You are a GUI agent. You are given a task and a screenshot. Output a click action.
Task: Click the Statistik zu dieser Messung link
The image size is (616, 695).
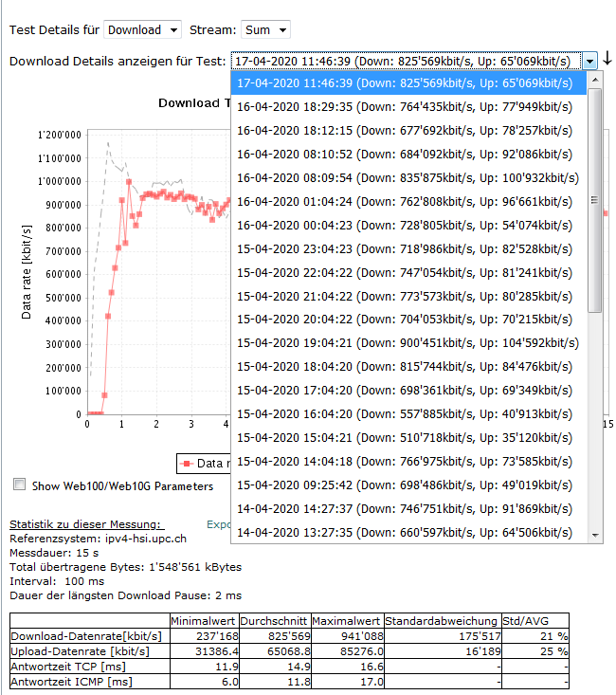click(x=86, y=524)
